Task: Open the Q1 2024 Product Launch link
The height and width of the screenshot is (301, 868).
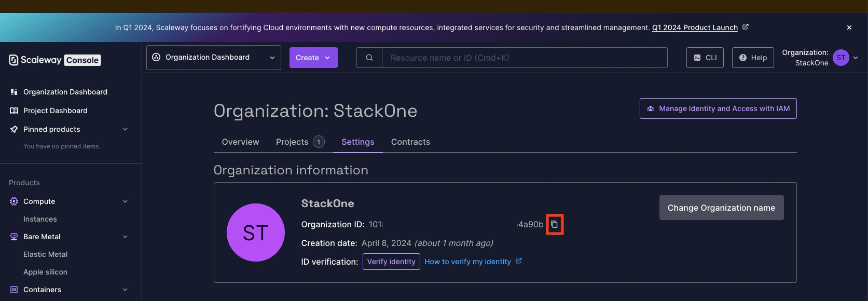Action: point(695,28)
